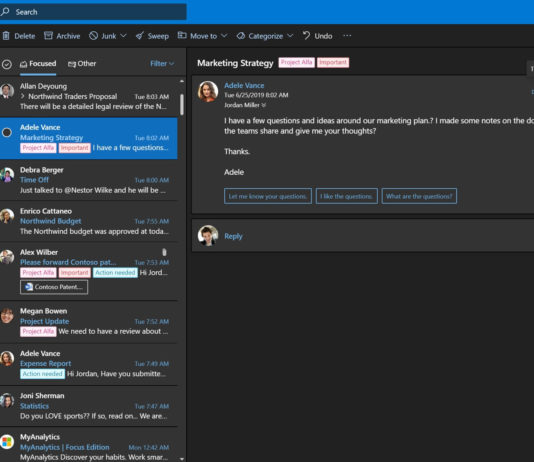This screenshot has height=462, width=534.
Task: Click Joni Sherman's avatar
Action: 7,400
